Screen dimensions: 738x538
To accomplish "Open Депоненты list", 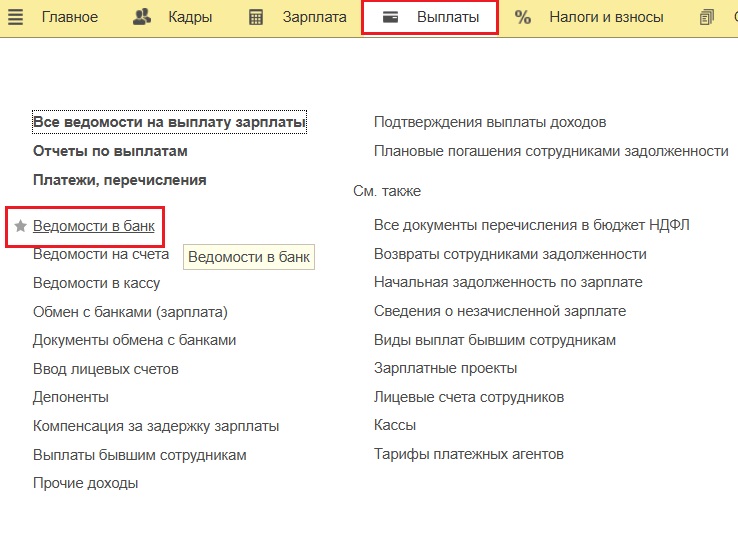I will click(71, 397).
